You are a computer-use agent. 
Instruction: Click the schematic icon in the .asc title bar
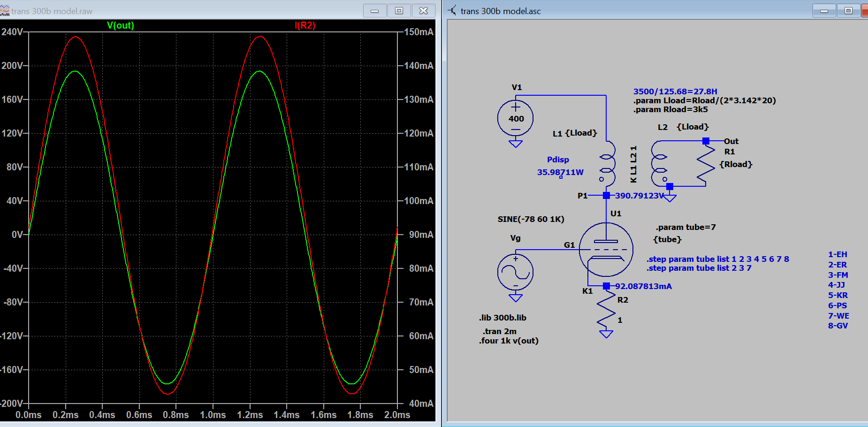point(452,10)
